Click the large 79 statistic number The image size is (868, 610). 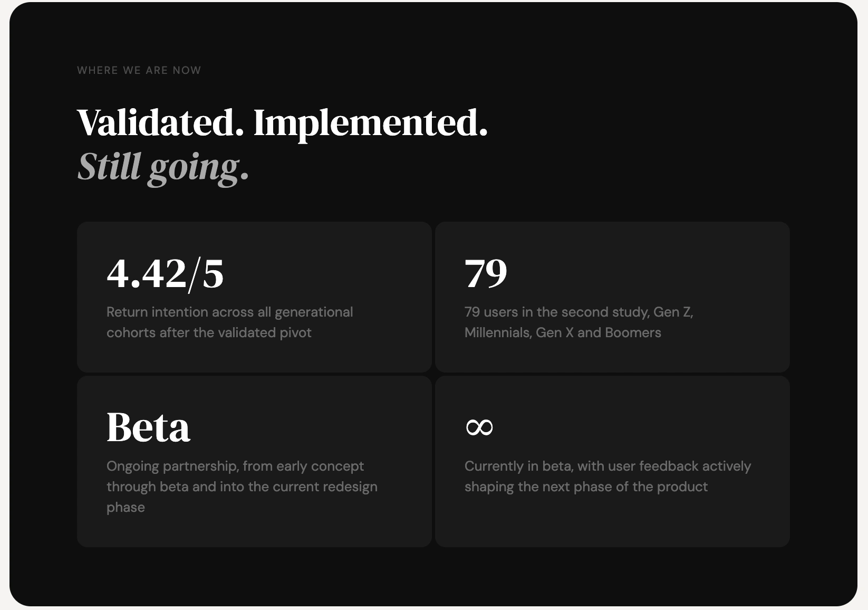486,274
